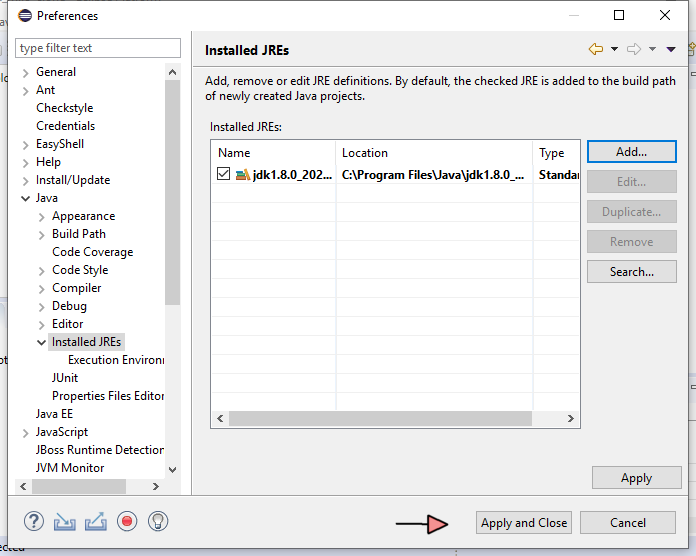Image resolution: width=696 pixels, height=556 pixels.
Task: Click the grey forward arrow icon
Action: 634,49
